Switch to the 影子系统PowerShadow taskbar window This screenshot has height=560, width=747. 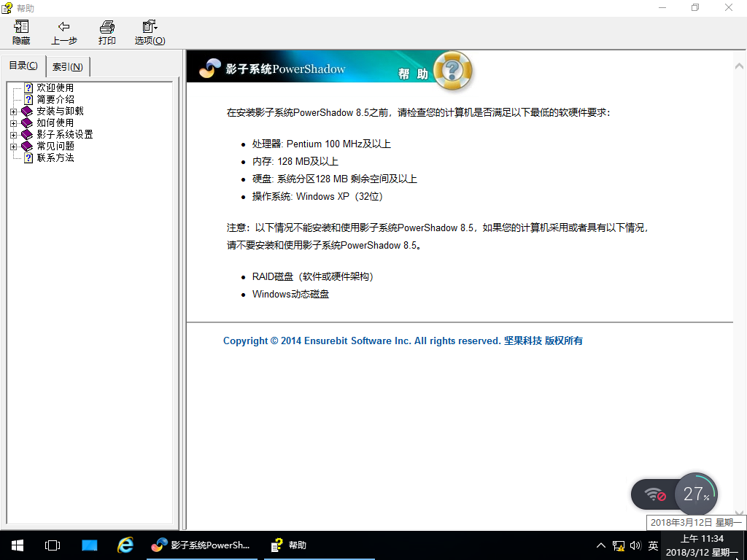(202, 545)
